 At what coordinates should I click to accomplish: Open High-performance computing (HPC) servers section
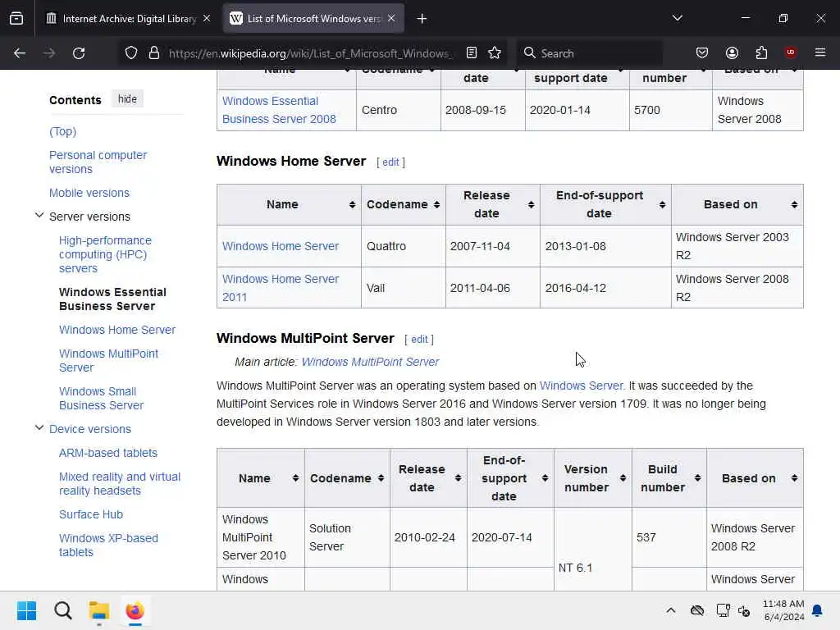point(105,254)
